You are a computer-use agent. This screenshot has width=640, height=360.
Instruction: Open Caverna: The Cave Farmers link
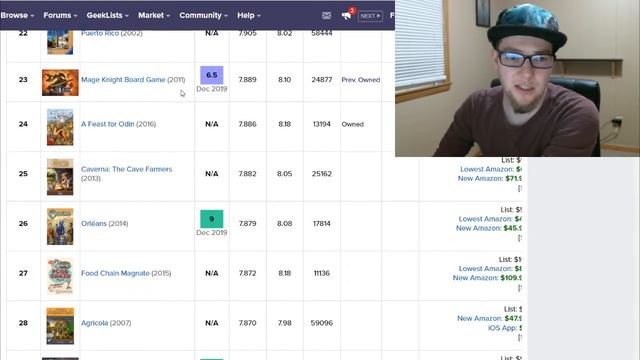click(126, 169)
